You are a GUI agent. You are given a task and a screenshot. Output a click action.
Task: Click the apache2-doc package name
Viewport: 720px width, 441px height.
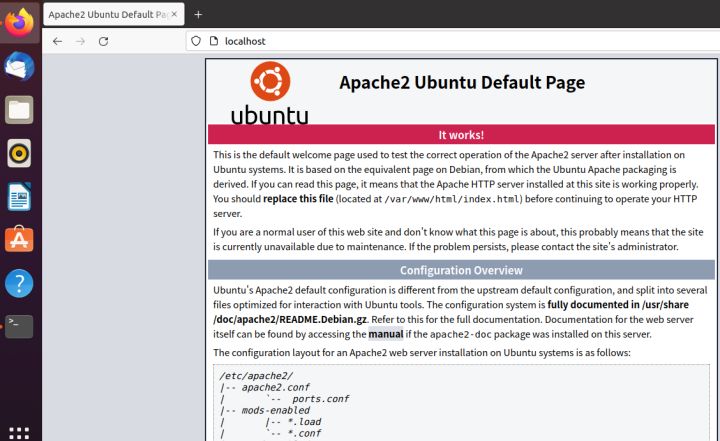pos(461,334)
